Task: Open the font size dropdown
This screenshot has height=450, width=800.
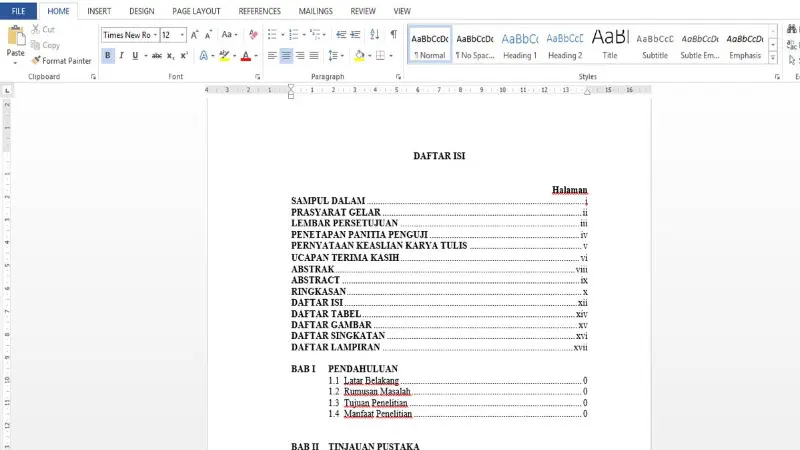Action: 182,35
